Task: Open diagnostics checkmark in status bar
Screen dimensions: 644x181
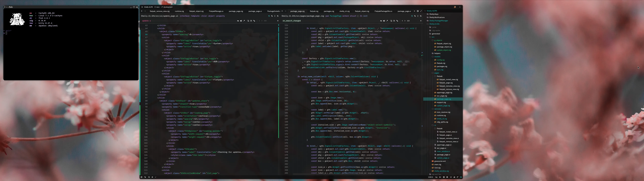Action: 155,177
